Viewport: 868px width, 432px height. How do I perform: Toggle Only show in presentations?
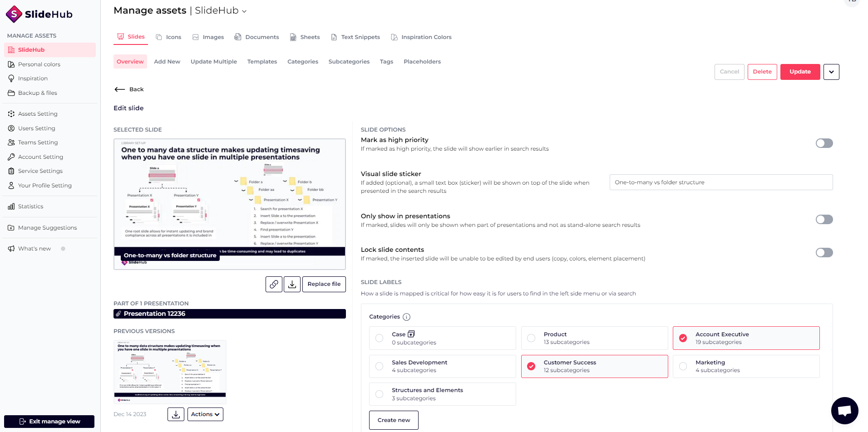[x=824, y=219]
